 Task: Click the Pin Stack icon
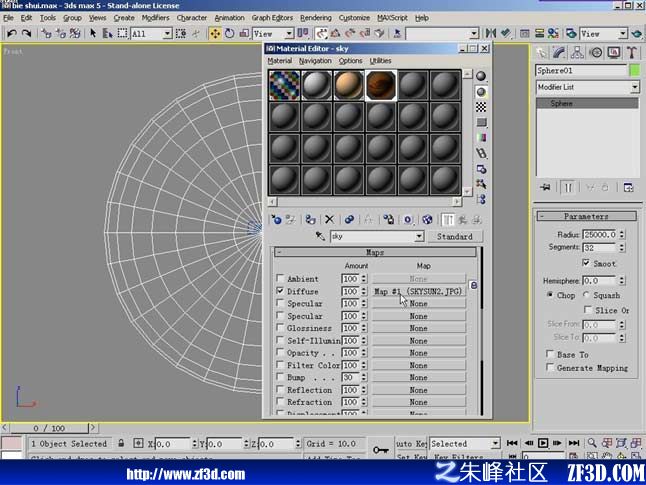click(545, 187)
